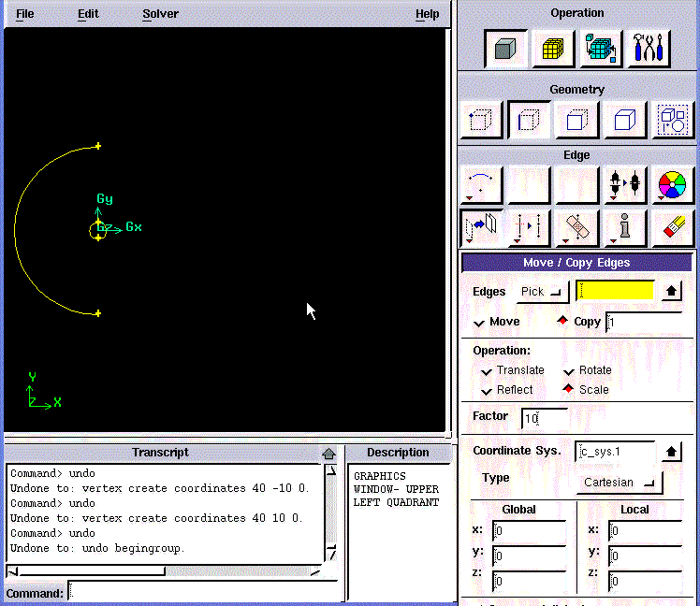Click the 'Undone to: undo begingroup.' transcript line
Viewport: 700px width, 606px height.
pos(97,548)
